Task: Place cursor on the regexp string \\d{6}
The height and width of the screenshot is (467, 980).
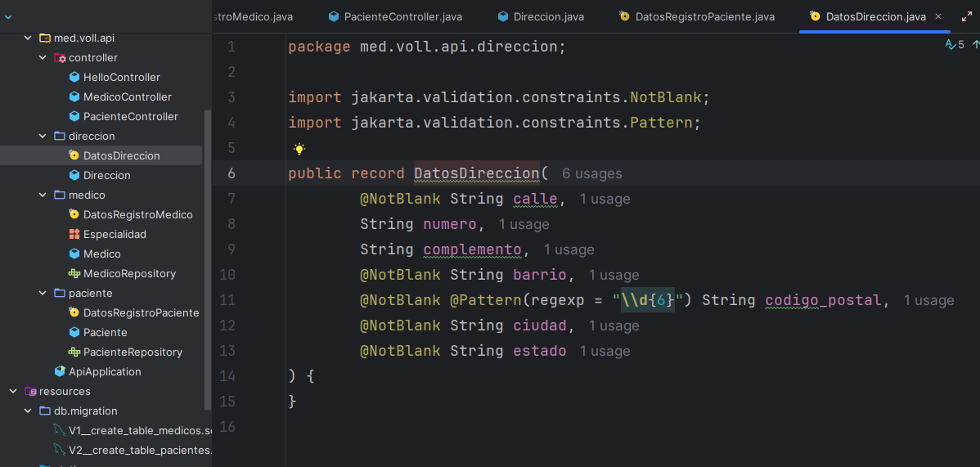Action: [x=648, y=301]
